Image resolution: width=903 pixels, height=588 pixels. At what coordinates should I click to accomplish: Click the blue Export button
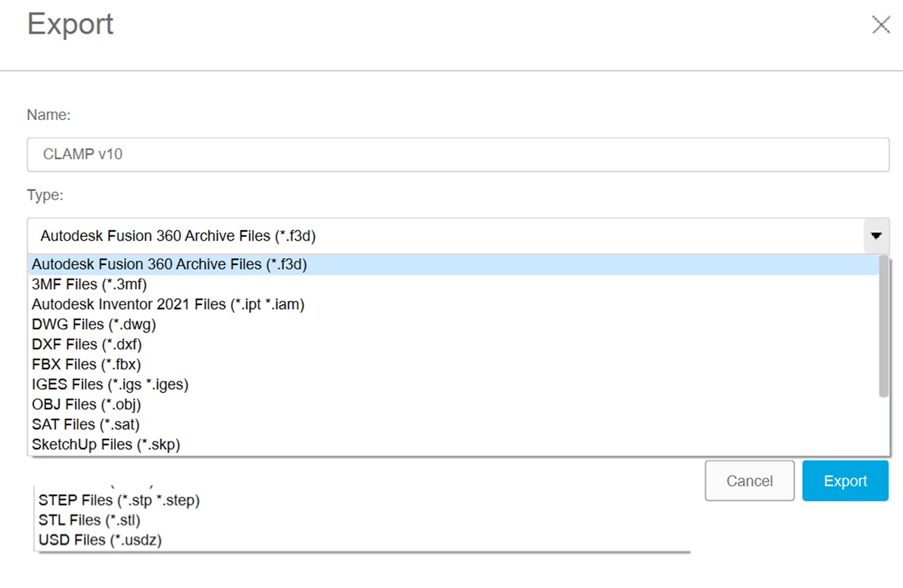(x=846, y=481)
